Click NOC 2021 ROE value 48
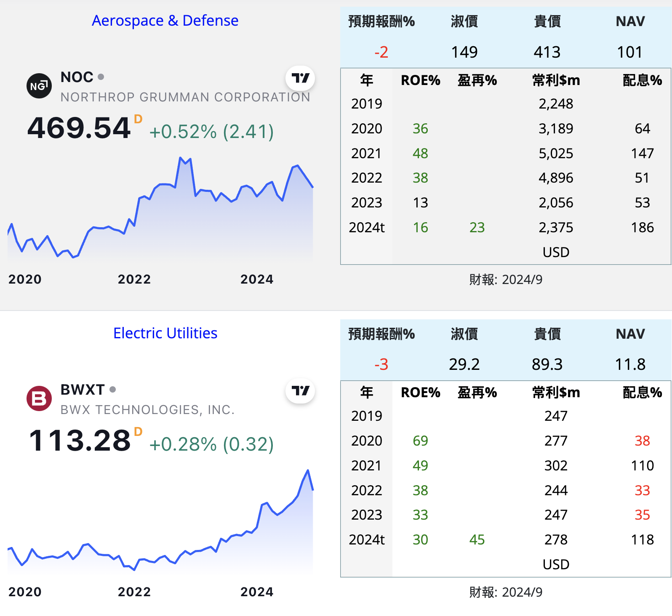Viewport: 672px width, 616px height. pos(421,153)
